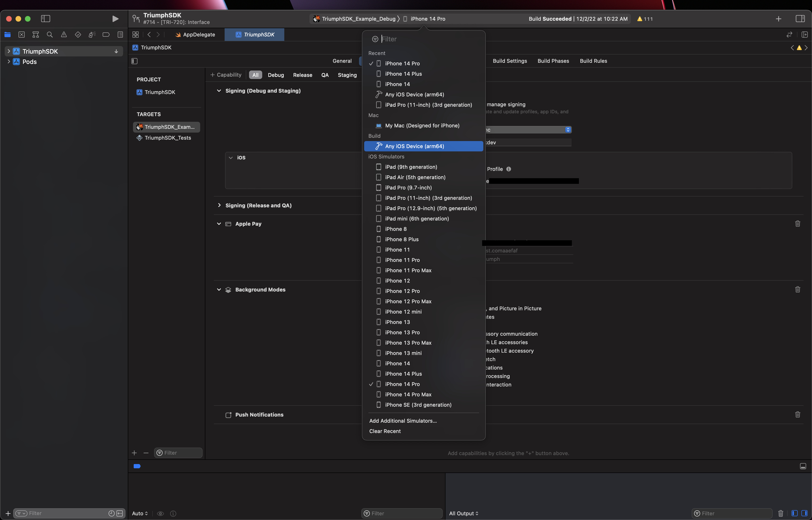The height and width of the screenshot is (520, 812).
Task: Open the Team dropdown stepper
Action: coord(568,130)
